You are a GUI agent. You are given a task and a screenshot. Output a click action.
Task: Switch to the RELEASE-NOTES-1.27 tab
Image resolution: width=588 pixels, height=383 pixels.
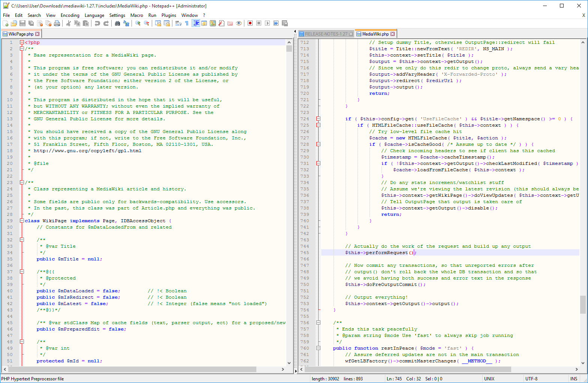tap(326, 34)
